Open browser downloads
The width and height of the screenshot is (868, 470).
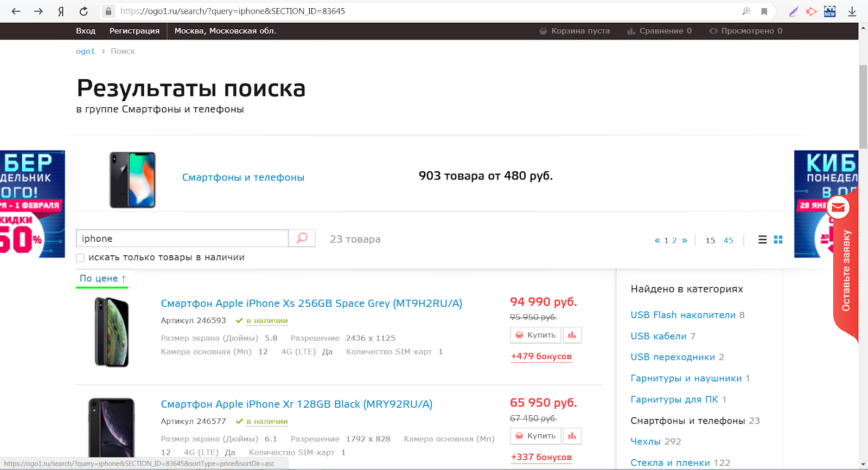tap(852, 11)
